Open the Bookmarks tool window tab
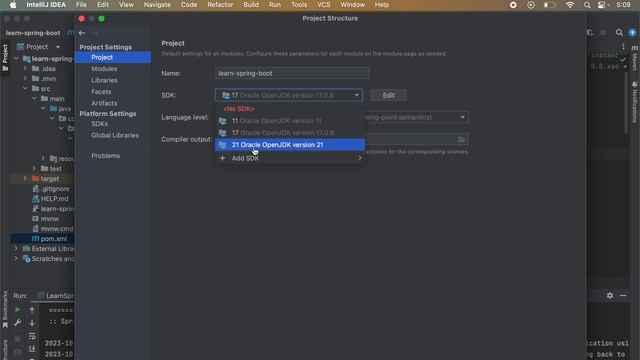Screen dimensions: 640x360 pos(5,309)
